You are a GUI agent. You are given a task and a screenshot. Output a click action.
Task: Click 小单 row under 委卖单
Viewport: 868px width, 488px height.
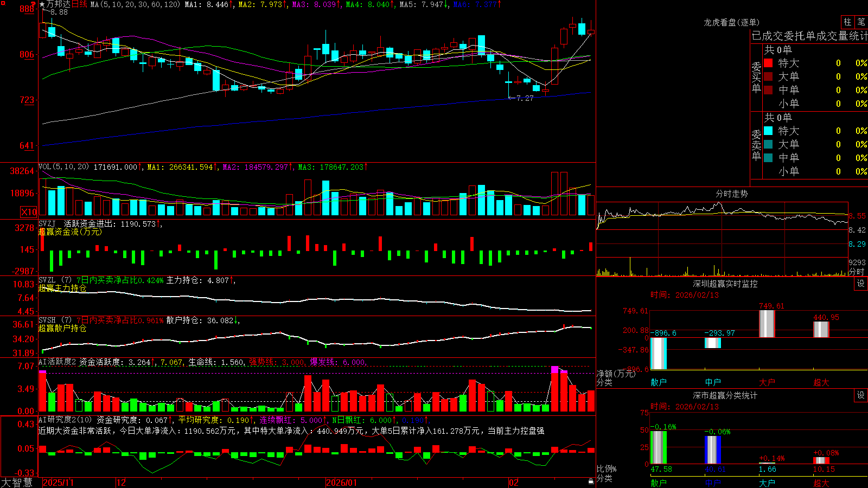(815, 171)
